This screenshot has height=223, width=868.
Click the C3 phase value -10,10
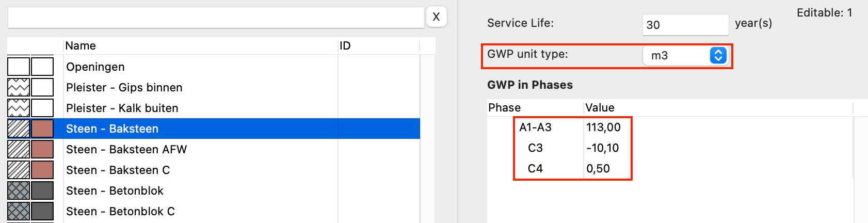tap(602, 148)
